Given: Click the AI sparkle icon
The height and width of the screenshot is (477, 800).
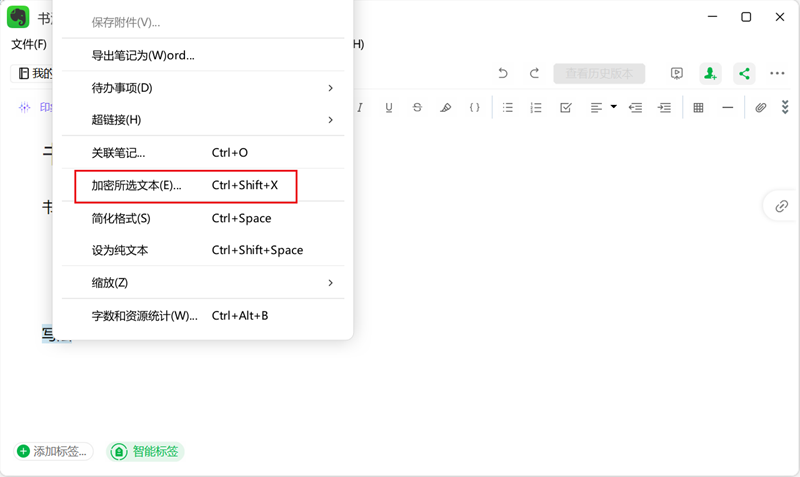Looking at the screenshot, I should pos(24,107).
